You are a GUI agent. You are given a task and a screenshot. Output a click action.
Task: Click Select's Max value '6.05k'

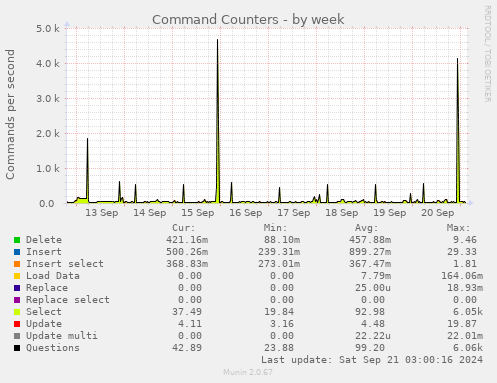pos(468,312)
